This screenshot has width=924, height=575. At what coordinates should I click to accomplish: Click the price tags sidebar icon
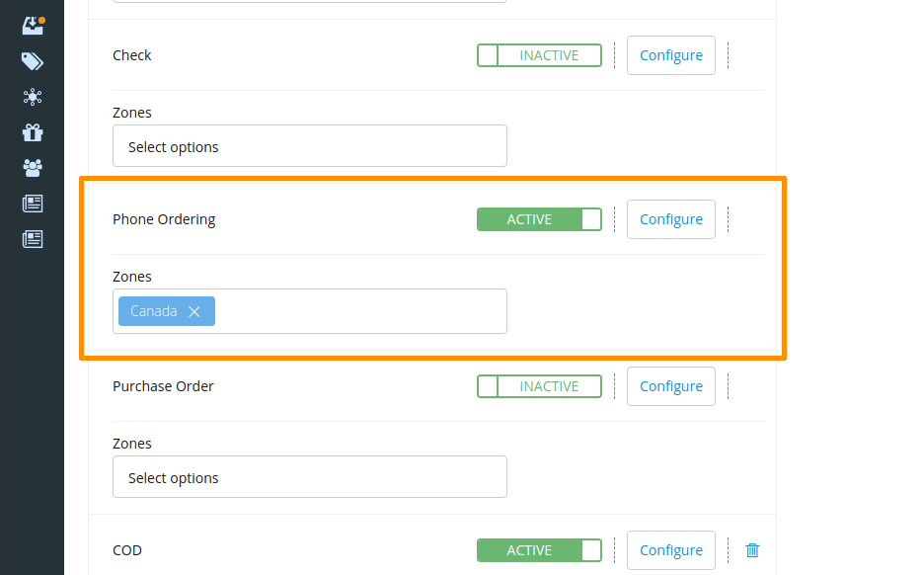tap(33, 61)
